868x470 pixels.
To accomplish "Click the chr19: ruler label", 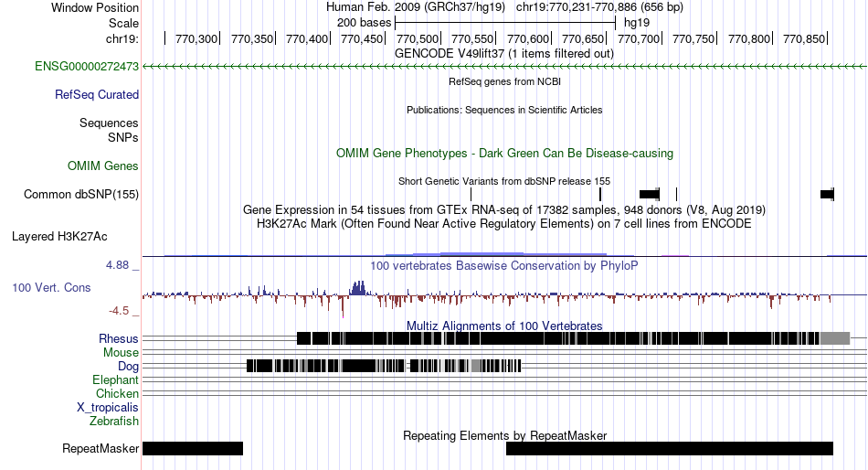I will (122, 38).
